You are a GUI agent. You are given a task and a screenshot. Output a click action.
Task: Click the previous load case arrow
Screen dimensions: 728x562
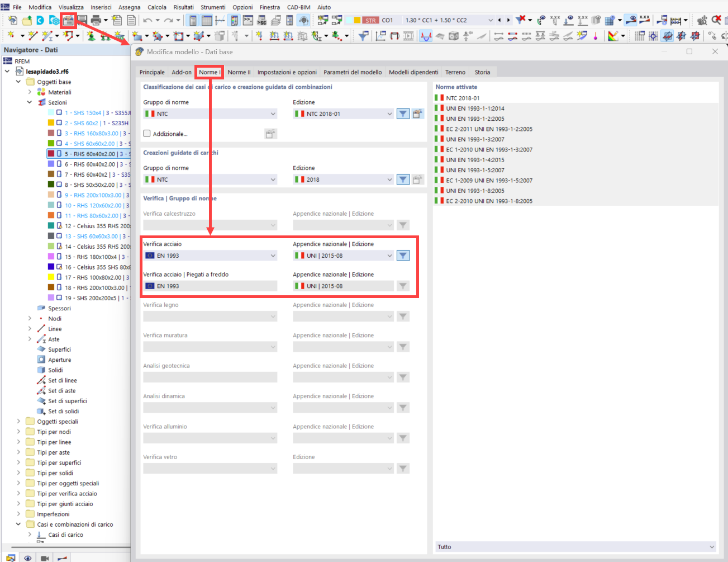coord(499,20)
